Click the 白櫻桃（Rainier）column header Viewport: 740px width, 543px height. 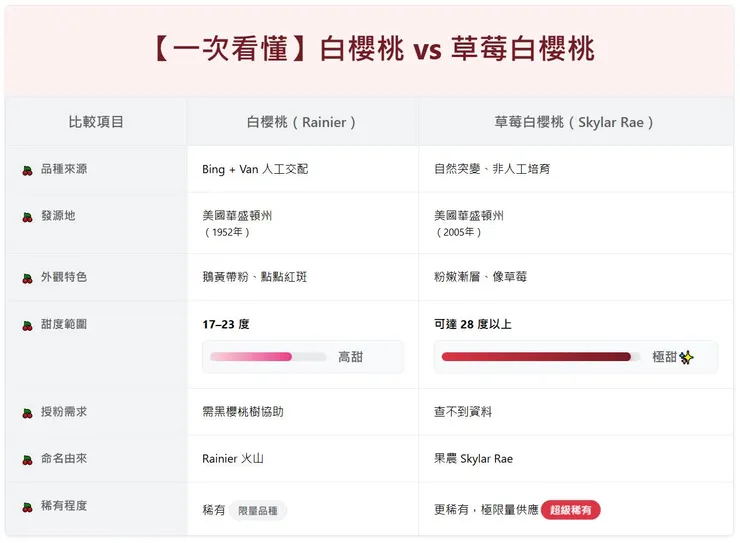coord(302,122)
